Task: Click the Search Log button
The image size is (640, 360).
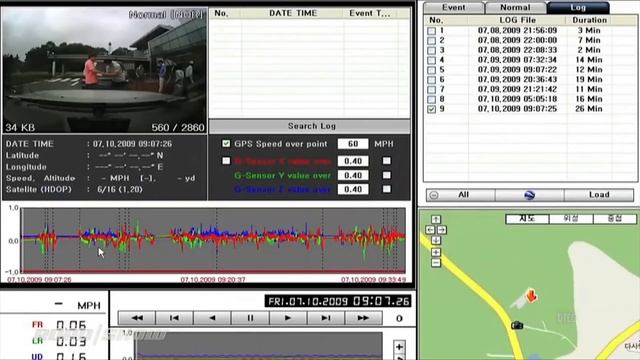Action: 310,126
